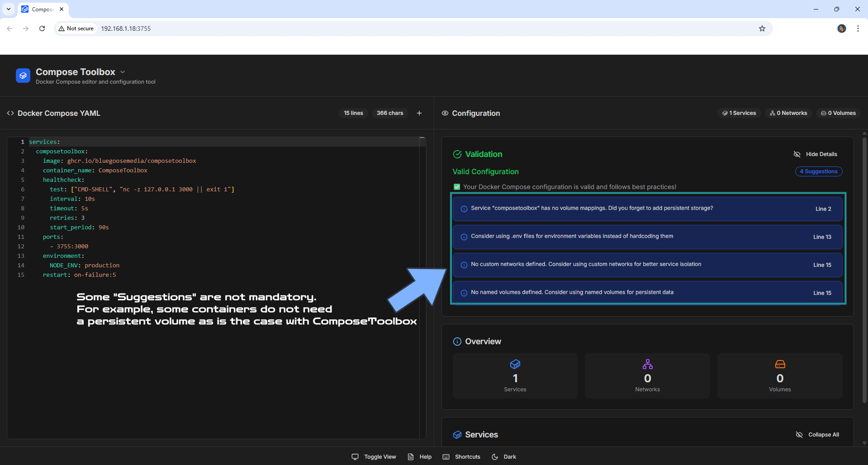Click the Shortcuts keyboard icon
Viewport: 868px width, 465px height.
[446, 457]
